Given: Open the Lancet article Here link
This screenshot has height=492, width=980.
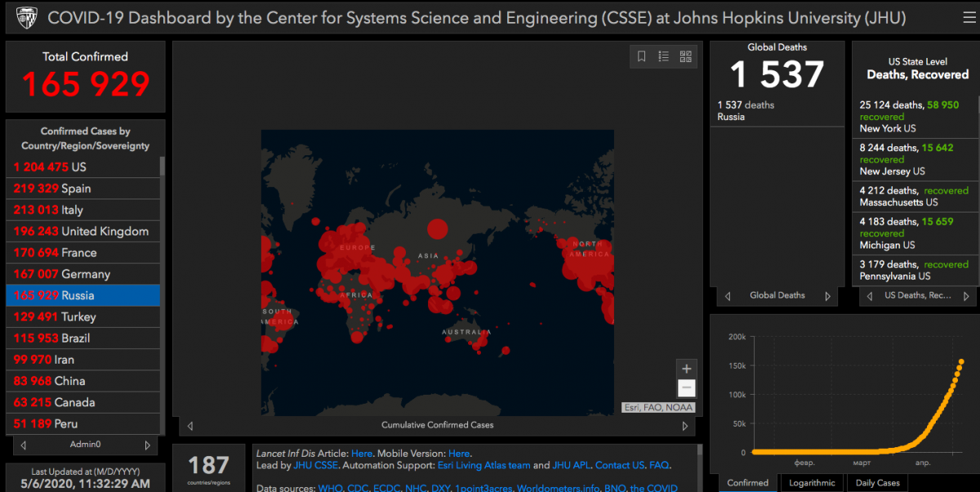Looking at the screenshot, I should (x=362, y=453).
